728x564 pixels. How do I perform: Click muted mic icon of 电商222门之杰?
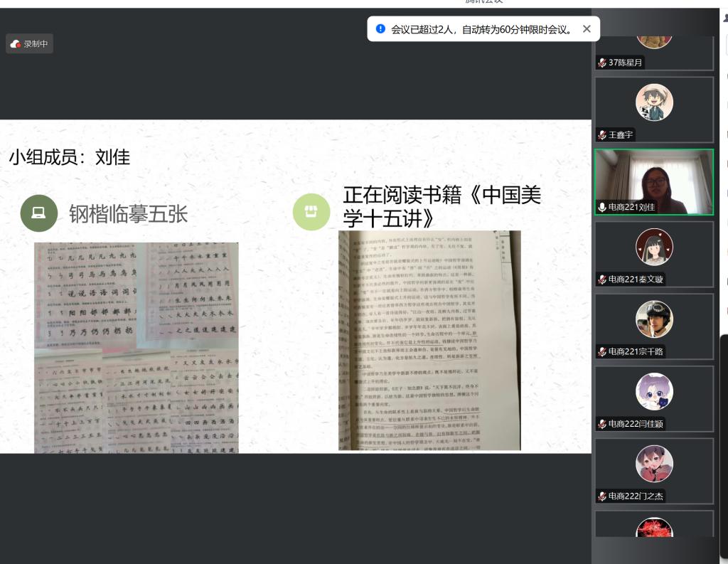(602, 496)
